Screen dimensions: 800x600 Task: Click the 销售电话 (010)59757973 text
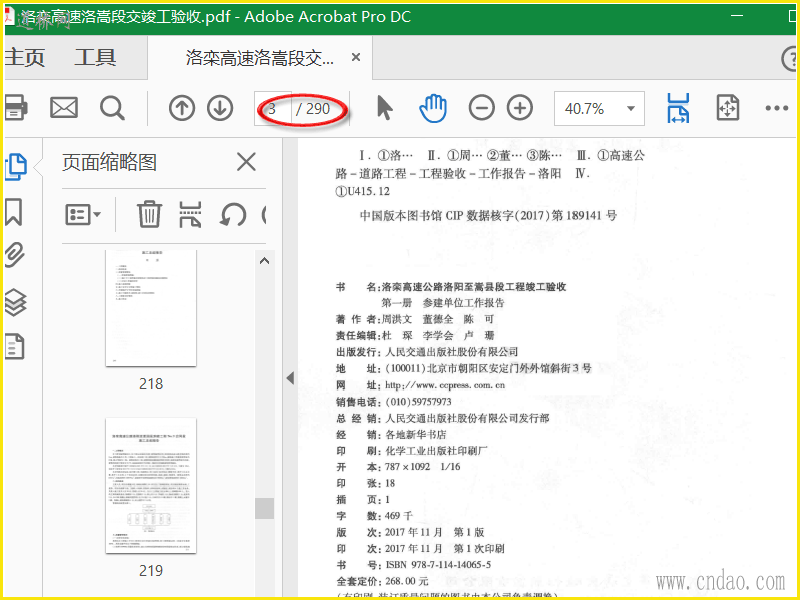coord(393,402)
